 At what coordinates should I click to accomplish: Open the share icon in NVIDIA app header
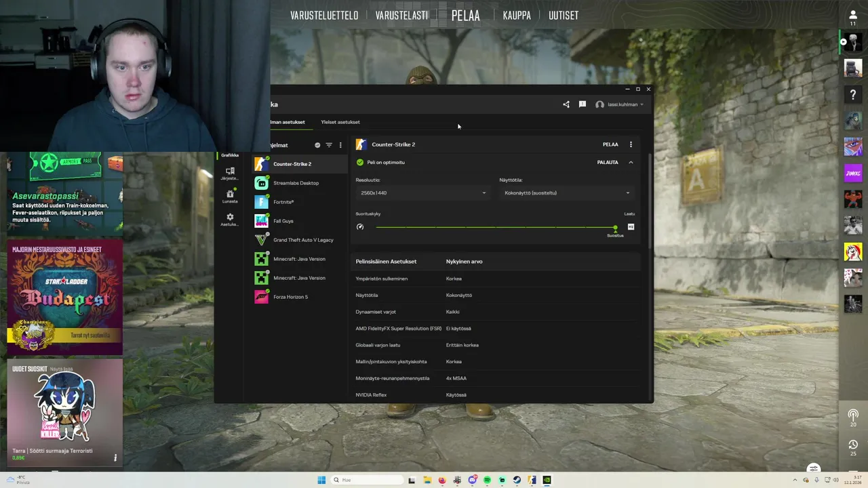pyautogui.click(x=566, y=104)
